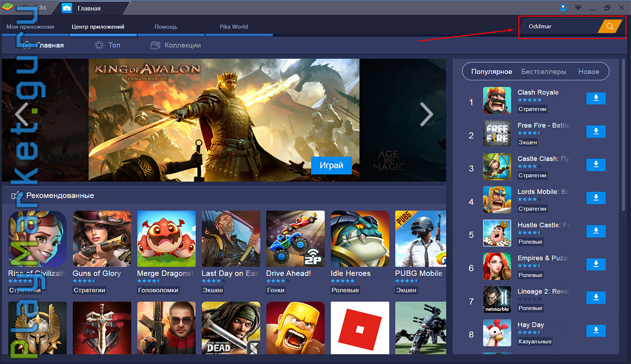
Task: Open the King of Avalon banner image
Action: (x=224, y=120)
